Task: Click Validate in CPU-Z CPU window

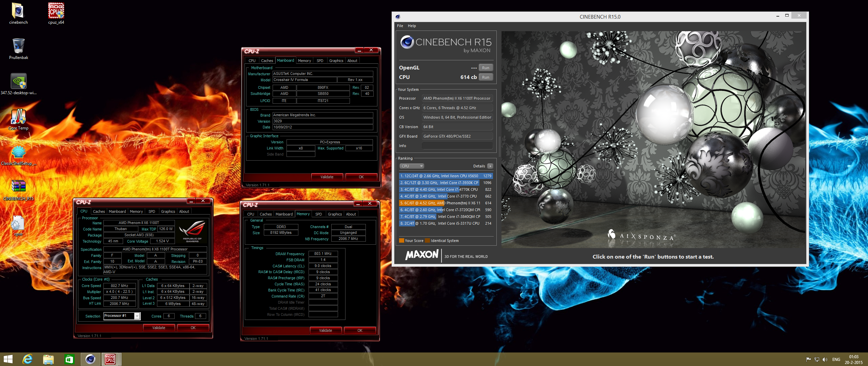Action: click(x=159, y=328)
